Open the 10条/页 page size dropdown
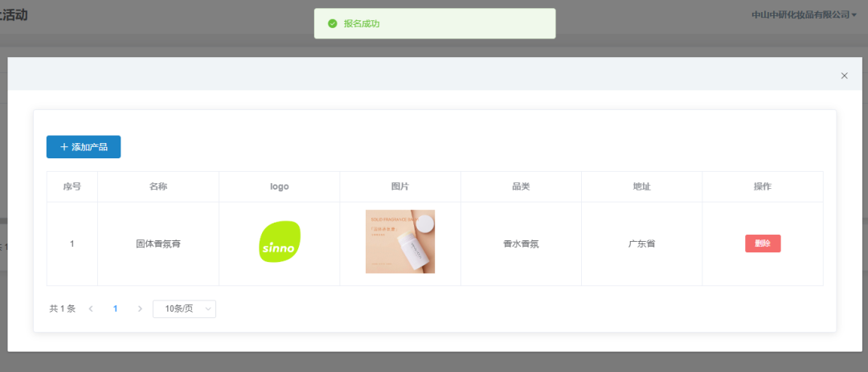868x372 pixels. point(184,309)
